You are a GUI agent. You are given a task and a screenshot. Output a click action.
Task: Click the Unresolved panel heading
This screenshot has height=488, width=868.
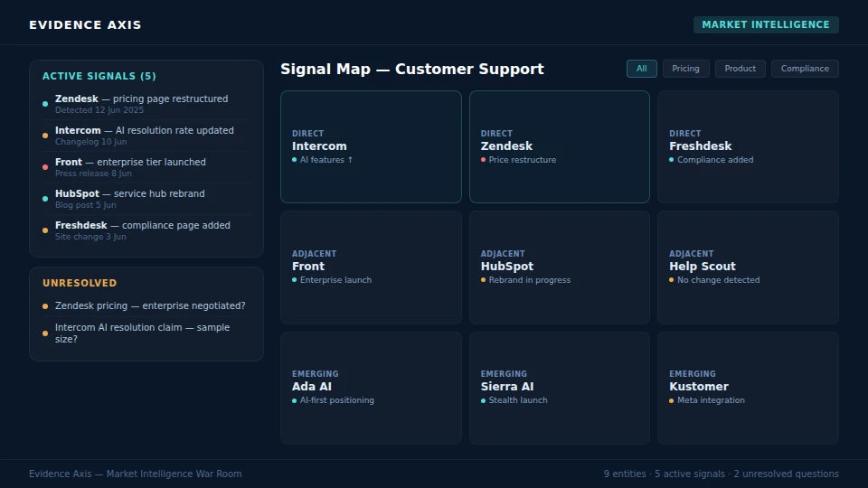[x=80, y=283]
